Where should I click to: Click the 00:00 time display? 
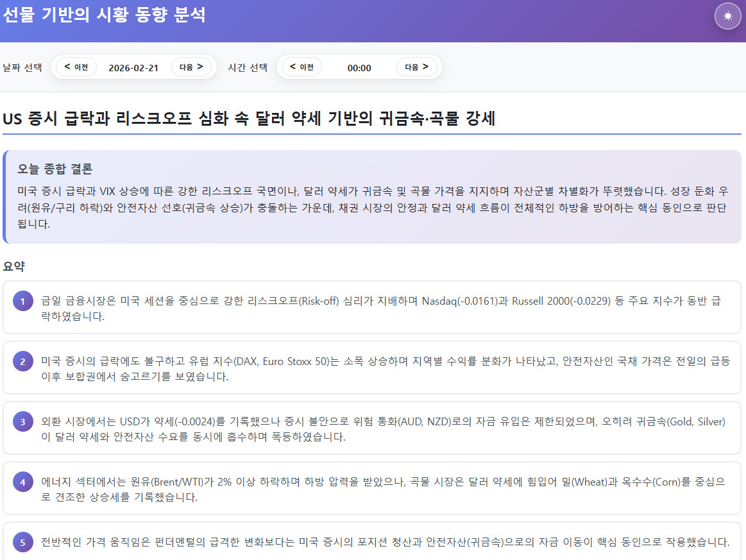coord(359,68)
